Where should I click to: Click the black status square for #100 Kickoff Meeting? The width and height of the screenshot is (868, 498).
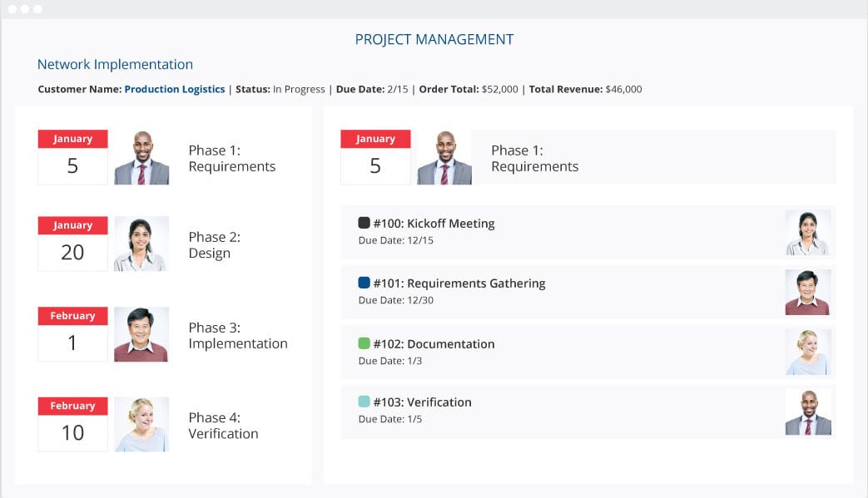pyautogui.click(x=364, y=223)
